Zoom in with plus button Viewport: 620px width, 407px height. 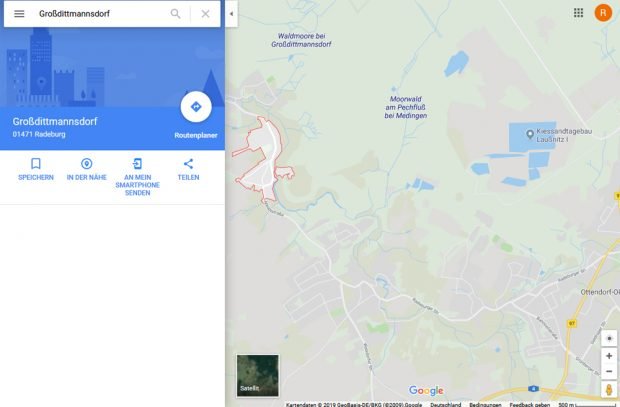609,356
